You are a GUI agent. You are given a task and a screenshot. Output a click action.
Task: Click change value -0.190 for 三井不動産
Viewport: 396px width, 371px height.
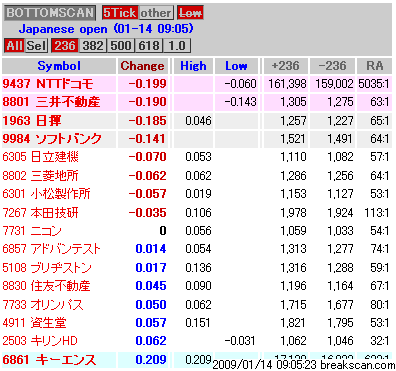(x=147, y=102)
